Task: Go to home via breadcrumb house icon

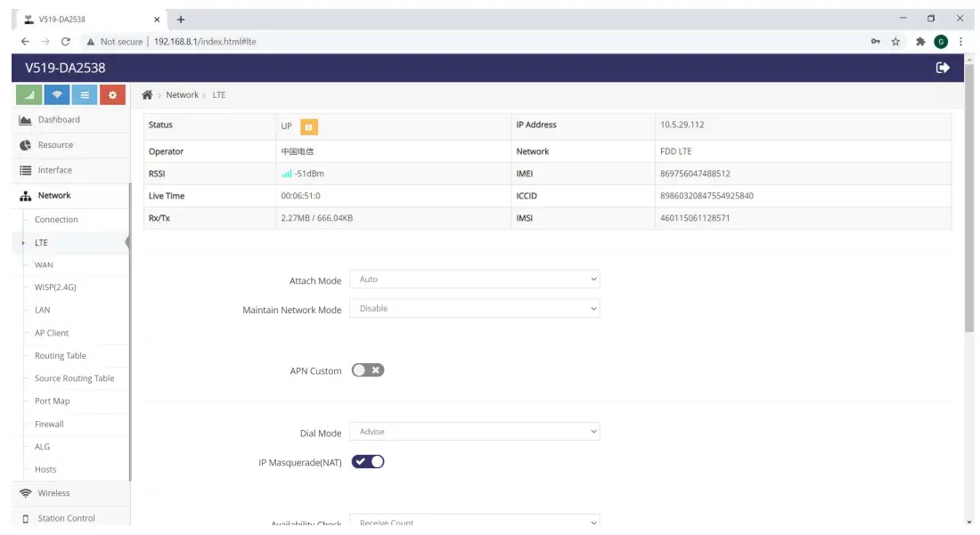Action: [147, 95]
